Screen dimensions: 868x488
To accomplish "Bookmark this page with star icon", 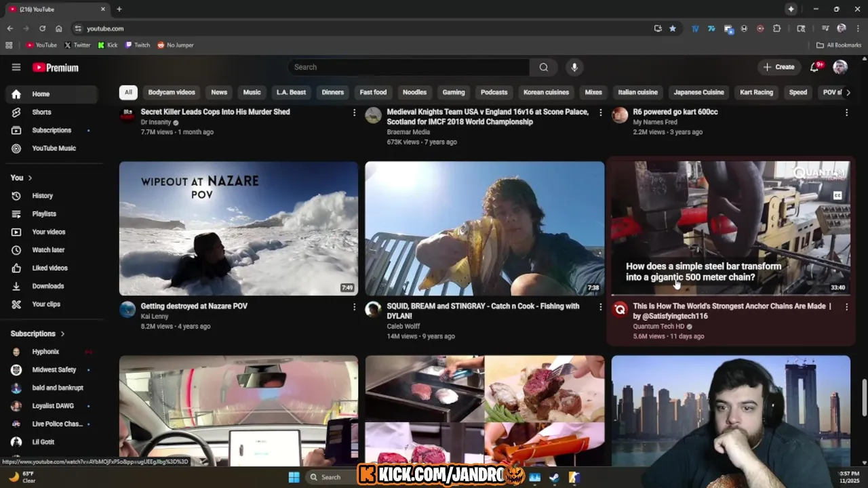I will pyautogui.click(x=673, y=28).
